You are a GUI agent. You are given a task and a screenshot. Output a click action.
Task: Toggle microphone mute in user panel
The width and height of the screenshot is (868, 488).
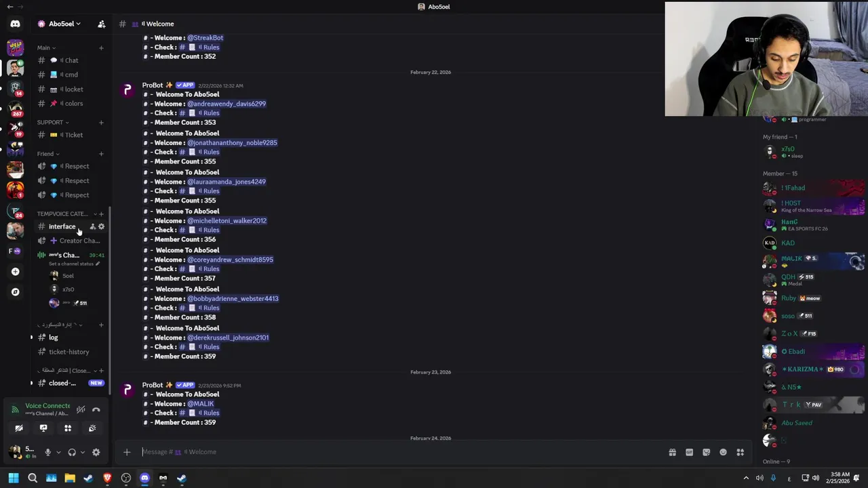tap(47, 452)
